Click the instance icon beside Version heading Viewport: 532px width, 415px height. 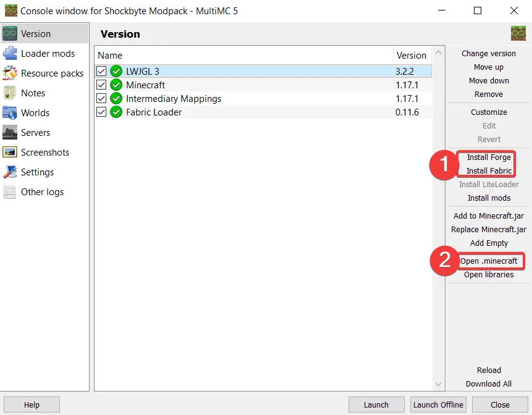518,33
